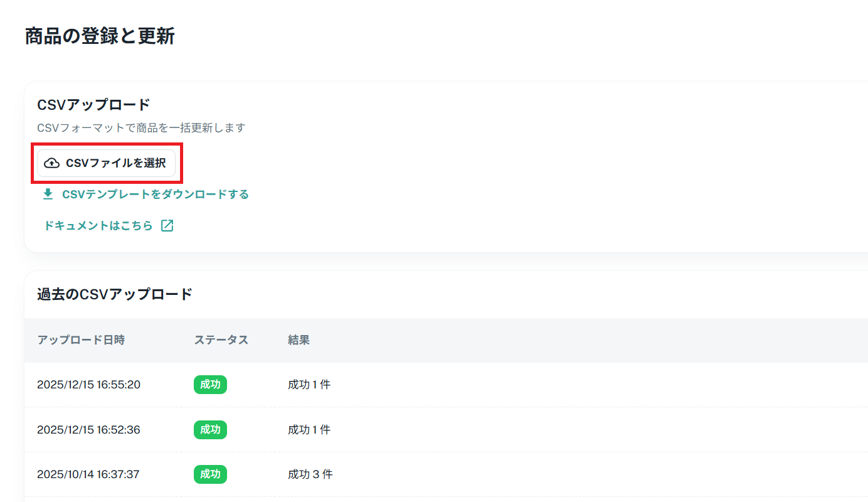
Task: Select the ステータス column header
Action: pyautogui.click(x=221, y=340)
